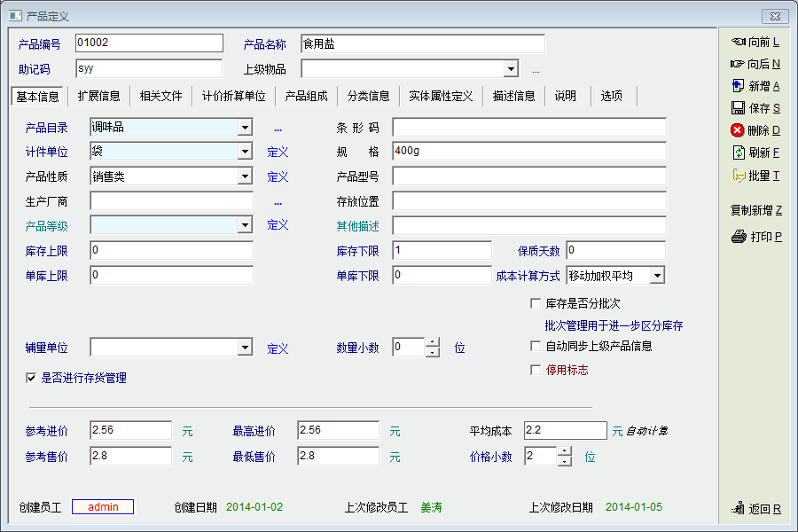The image size is (798, 532).
Task: Switch to the 扩展信息 tab
Action: pyautogui.click(x=98, y=96)
